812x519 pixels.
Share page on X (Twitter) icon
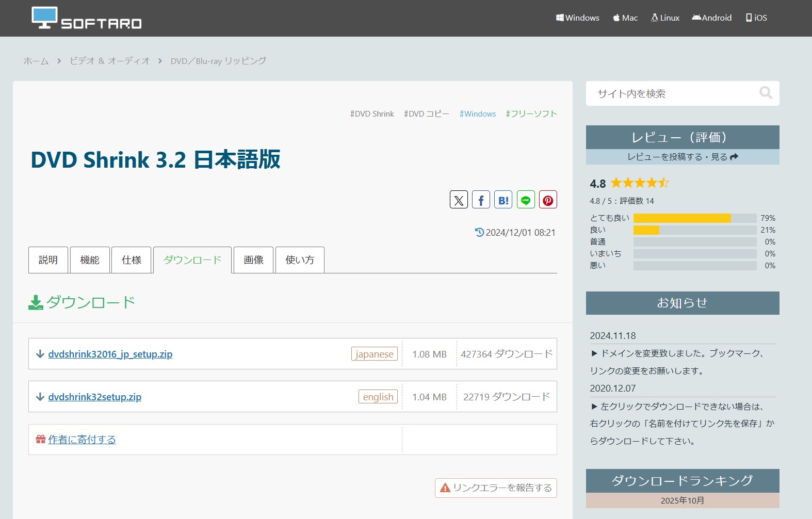(x=459, y=200)
